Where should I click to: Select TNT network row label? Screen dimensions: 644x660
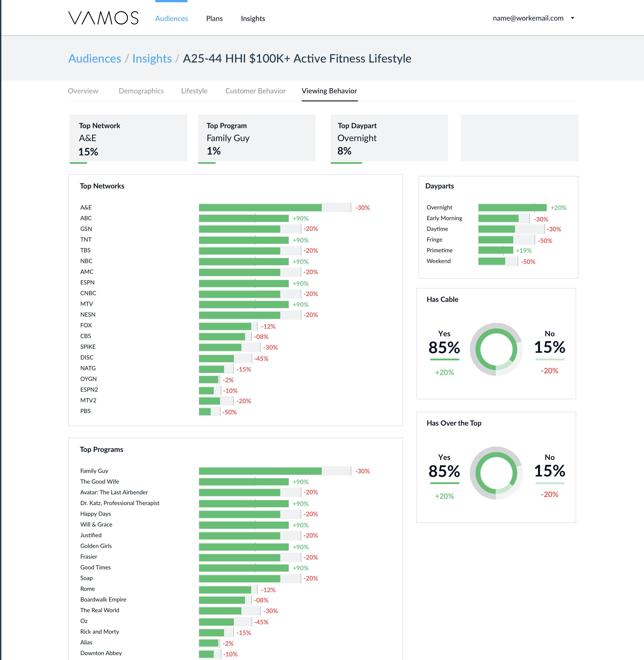86,240
